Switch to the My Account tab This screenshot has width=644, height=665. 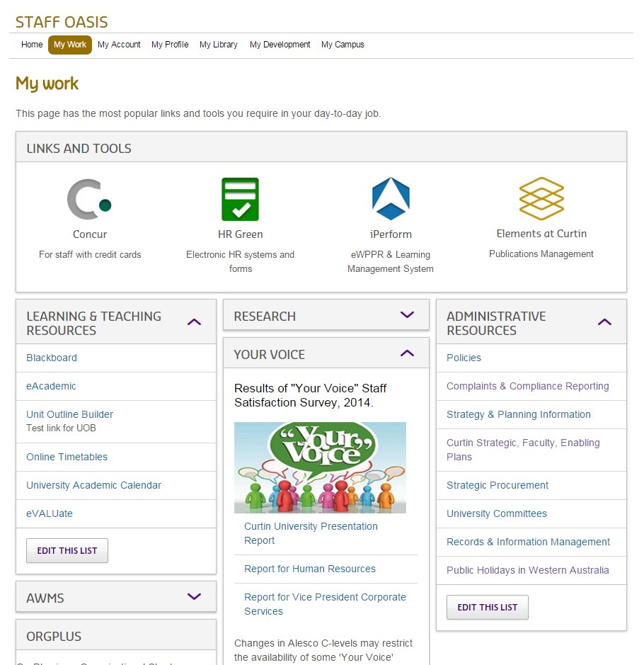point(119,44)
